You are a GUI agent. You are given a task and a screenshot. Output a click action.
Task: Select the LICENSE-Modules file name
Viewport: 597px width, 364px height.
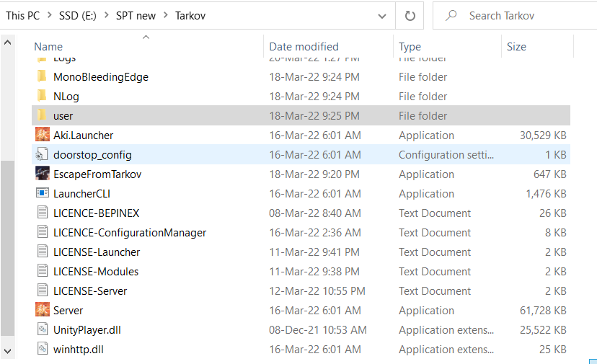pos(96,271)
